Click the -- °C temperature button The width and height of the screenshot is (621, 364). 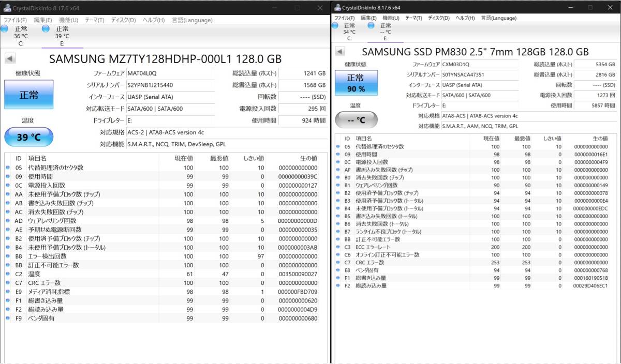[355, 120]
